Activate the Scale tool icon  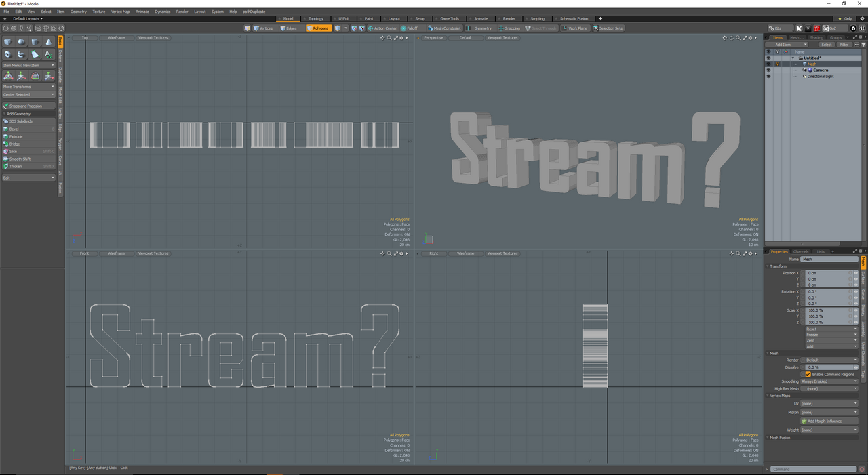pos(48,76)
